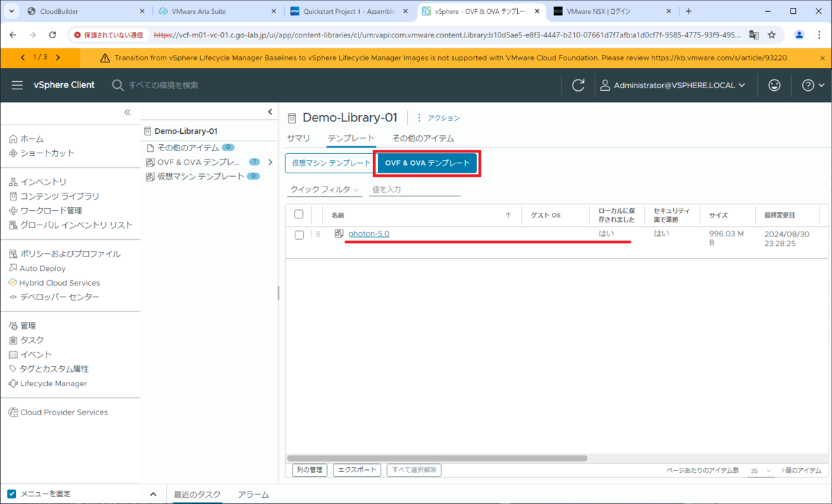832x504 pixels.
Task: Open コンテンツ ライブラリ in the sidebar
Action: click(54, 197)
